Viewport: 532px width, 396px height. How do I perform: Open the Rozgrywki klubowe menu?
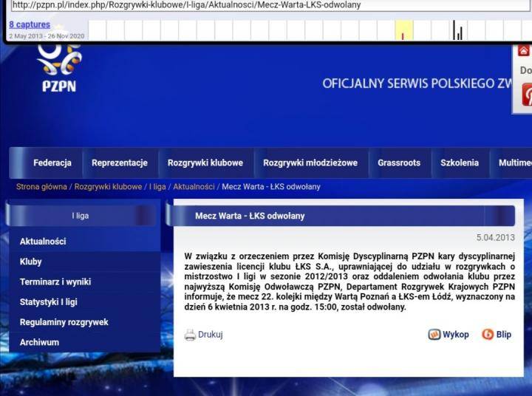(x=205, y=163)
